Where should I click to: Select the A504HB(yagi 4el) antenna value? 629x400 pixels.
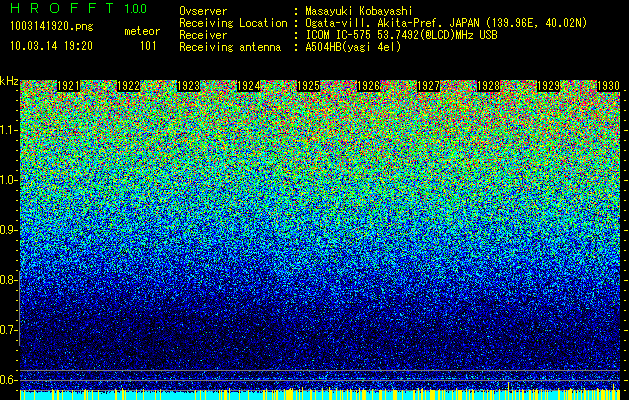[353, 47]
